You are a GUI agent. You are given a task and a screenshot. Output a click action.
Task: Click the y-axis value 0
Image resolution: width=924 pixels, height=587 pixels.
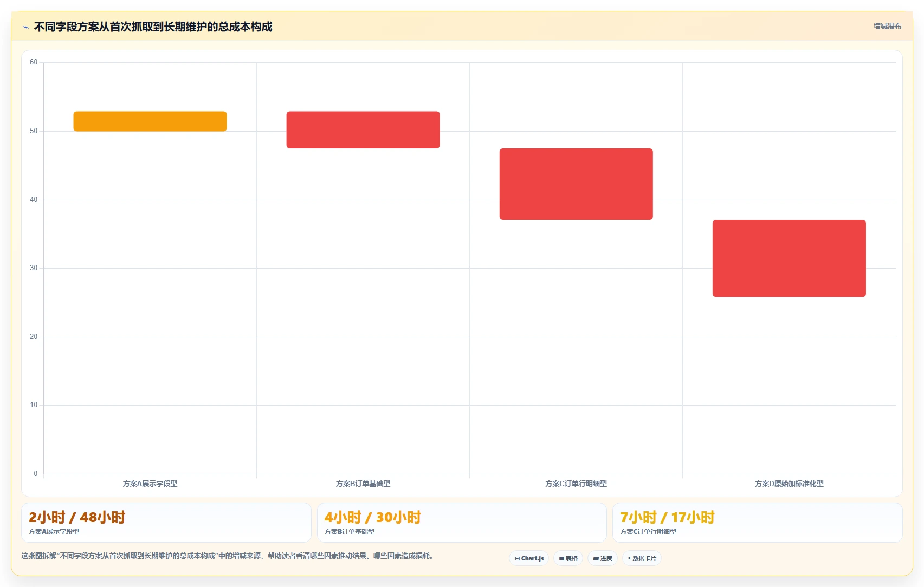pyautogui.click(x=36, y=474)
